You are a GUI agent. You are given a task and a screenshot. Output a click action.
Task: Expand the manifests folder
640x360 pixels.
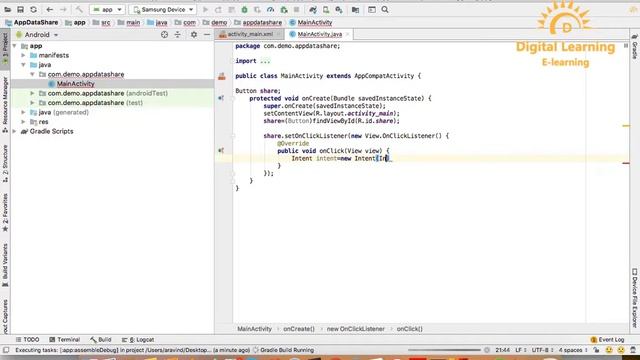coord(23,55)
